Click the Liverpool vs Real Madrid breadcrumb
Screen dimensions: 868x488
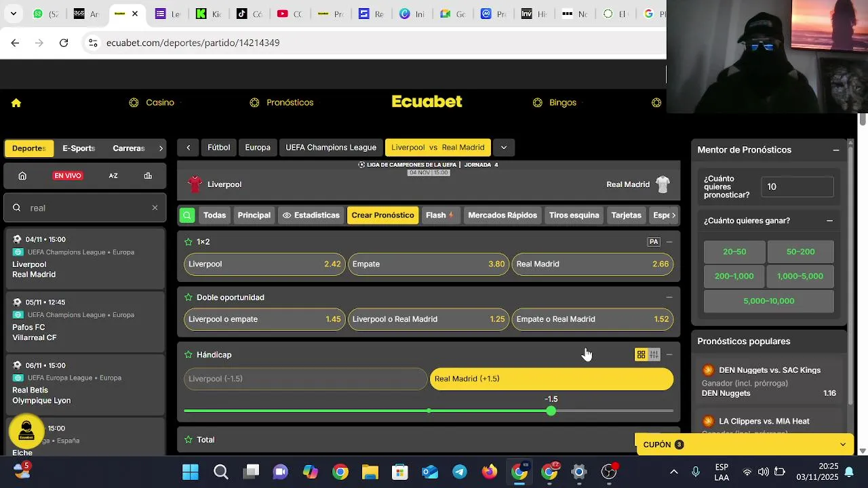point(438,148)
